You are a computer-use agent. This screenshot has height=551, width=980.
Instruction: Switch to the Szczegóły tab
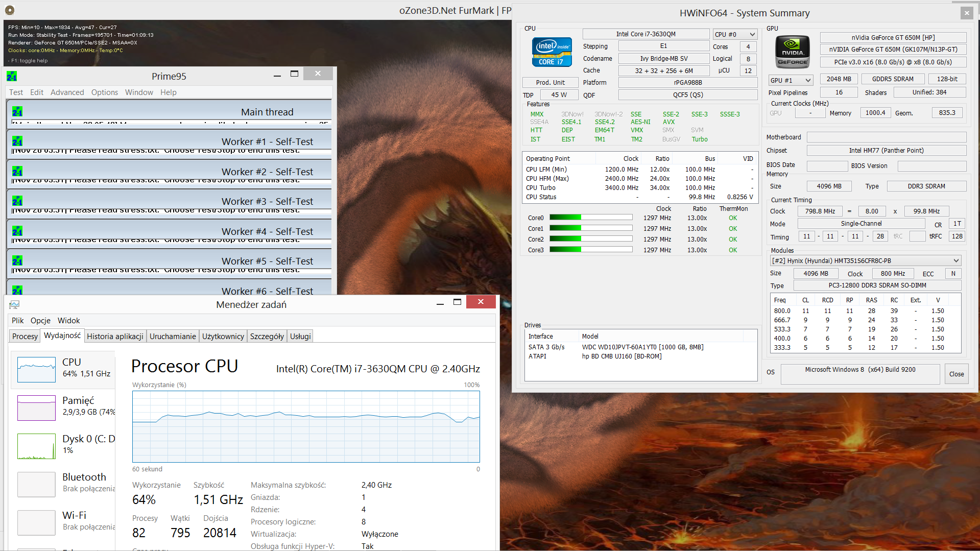pyautogui.click(x=267, y=337)
